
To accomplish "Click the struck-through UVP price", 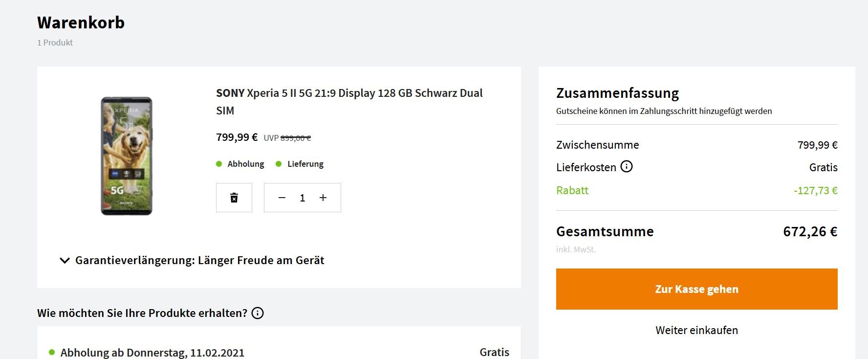I will click(295, 138).
